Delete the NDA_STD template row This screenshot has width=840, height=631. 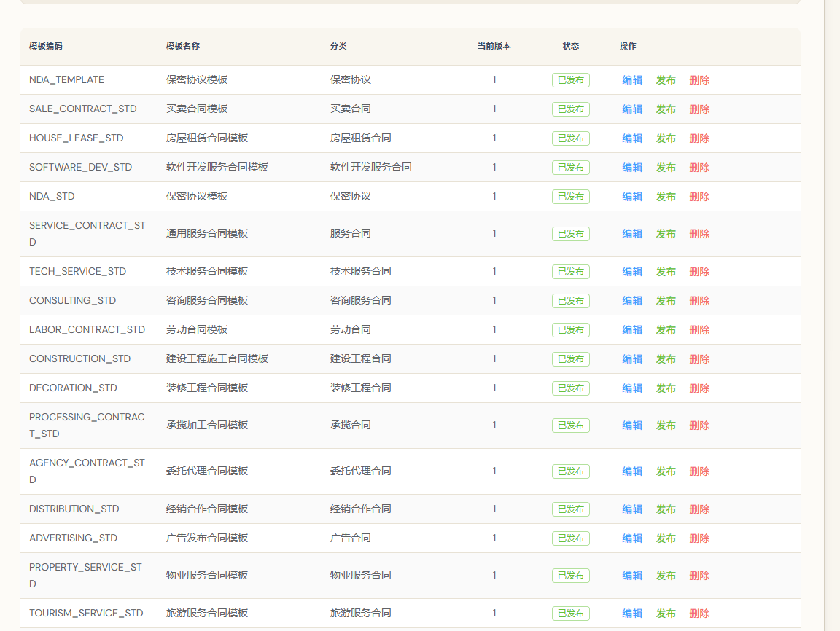699,197
